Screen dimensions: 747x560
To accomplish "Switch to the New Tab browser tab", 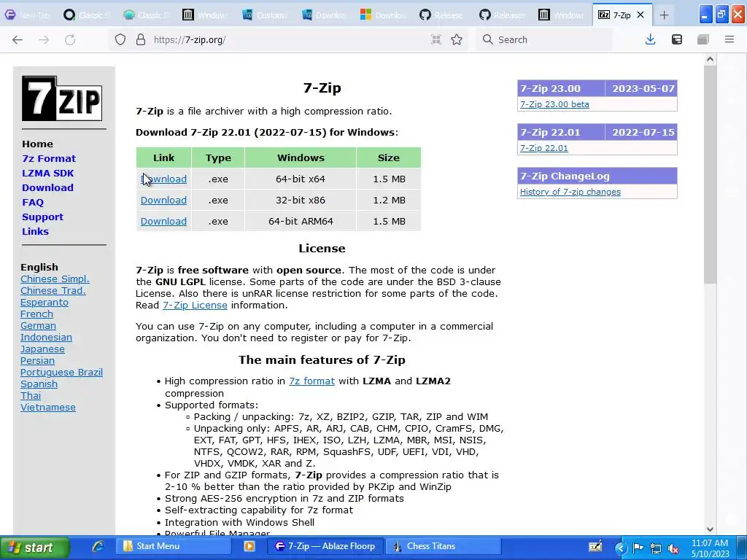I will click(x=28, y=15).
